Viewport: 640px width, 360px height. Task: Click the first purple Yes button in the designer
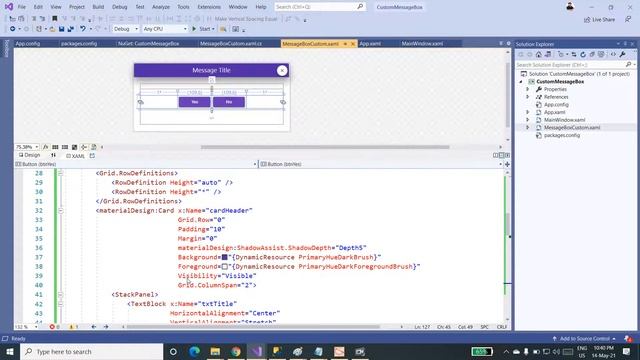click(x=195, y=102)
